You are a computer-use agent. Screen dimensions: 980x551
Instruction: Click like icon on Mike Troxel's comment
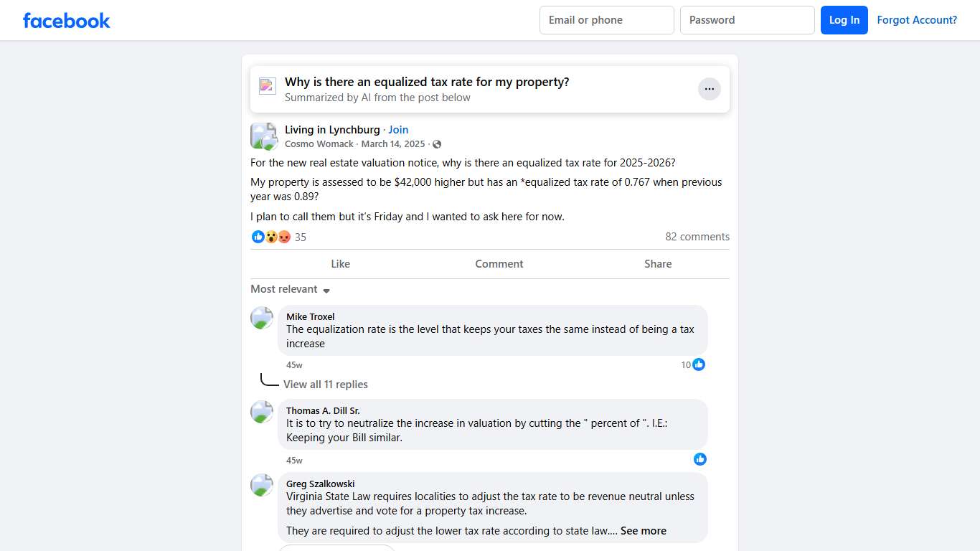[x=699, y=364]
